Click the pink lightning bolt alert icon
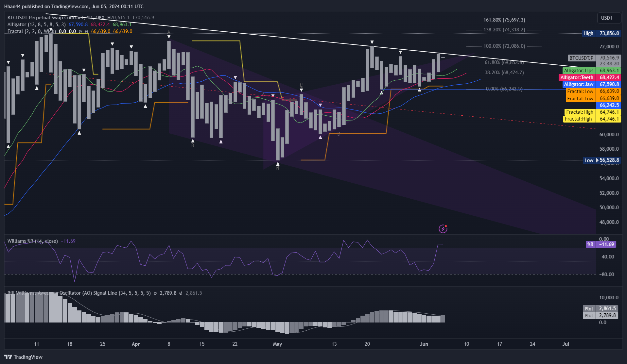The width and height of the screenshot is (627, 364). click(443, 229)
